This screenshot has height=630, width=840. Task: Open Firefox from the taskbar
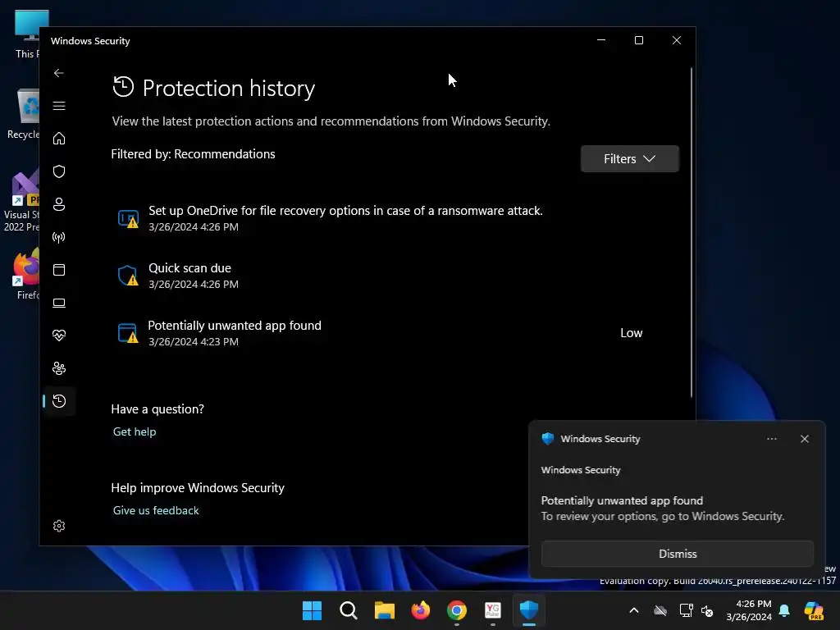point(421,610)
